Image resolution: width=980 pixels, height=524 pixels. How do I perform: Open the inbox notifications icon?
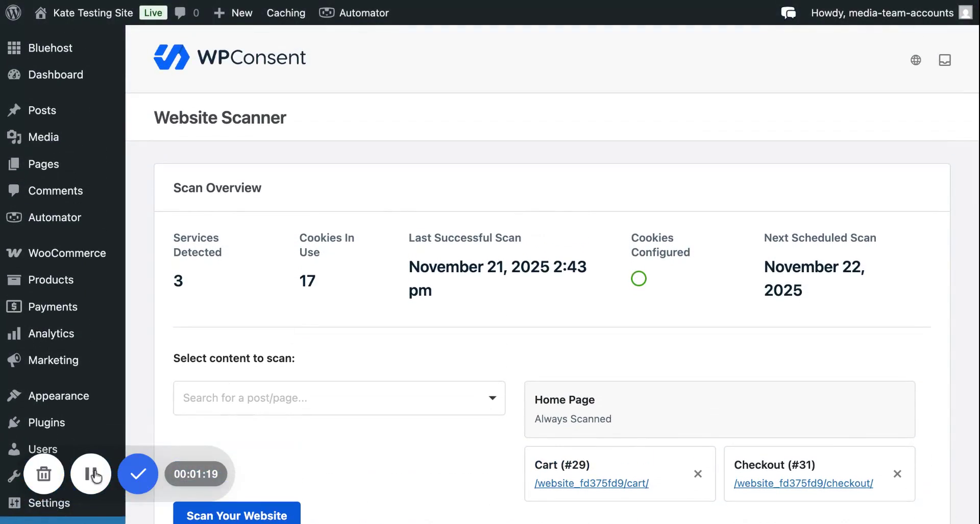945,60
